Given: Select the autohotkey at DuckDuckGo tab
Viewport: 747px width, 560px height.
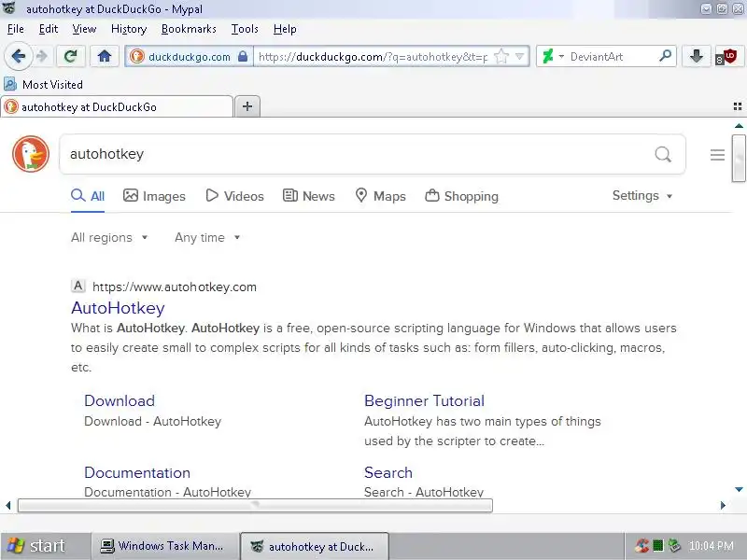Looking at the screenshot, I should 117,106.
